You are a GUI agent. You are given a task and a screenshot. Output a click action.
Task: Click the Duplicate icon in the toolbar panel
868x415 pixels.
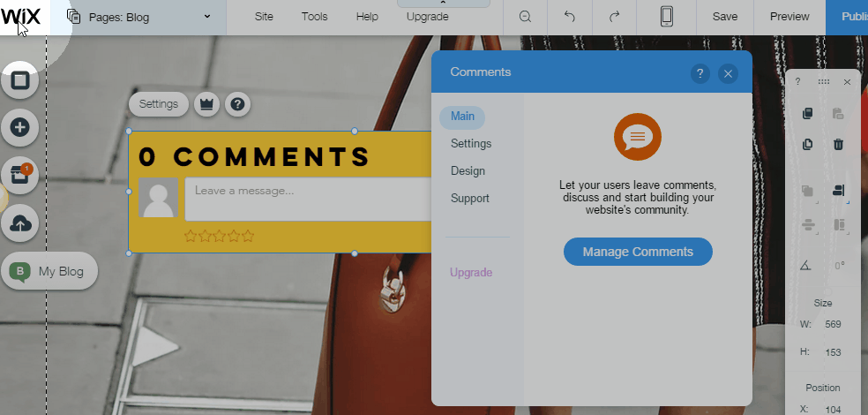pos(808,145)
